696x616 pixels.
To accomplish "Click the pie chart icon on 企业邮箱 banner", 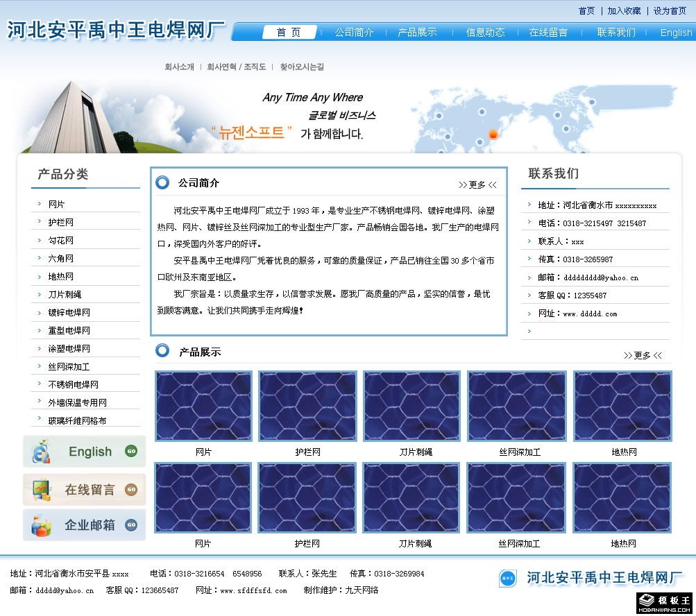I will (x=41, y=525).
